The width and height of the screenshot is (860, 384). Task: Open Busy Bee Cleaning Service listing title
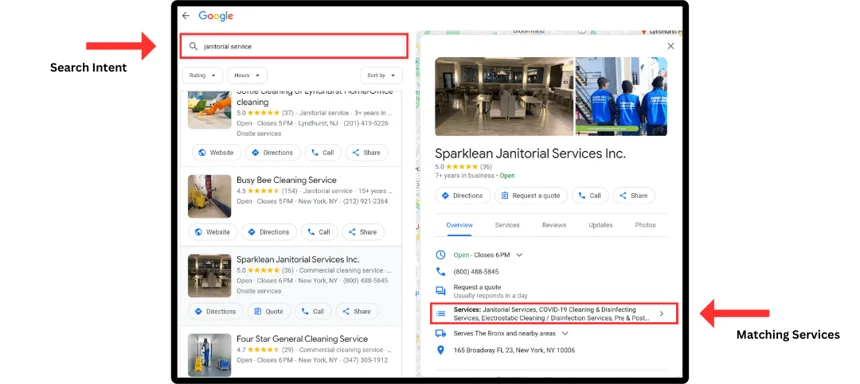tap(286, 180)
